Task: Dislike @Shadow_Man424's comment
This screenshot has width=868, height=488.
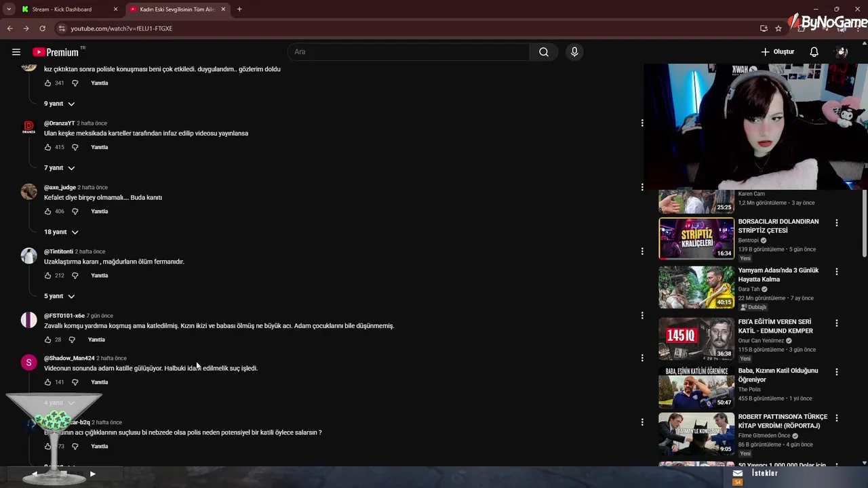Action: (75, 382)
